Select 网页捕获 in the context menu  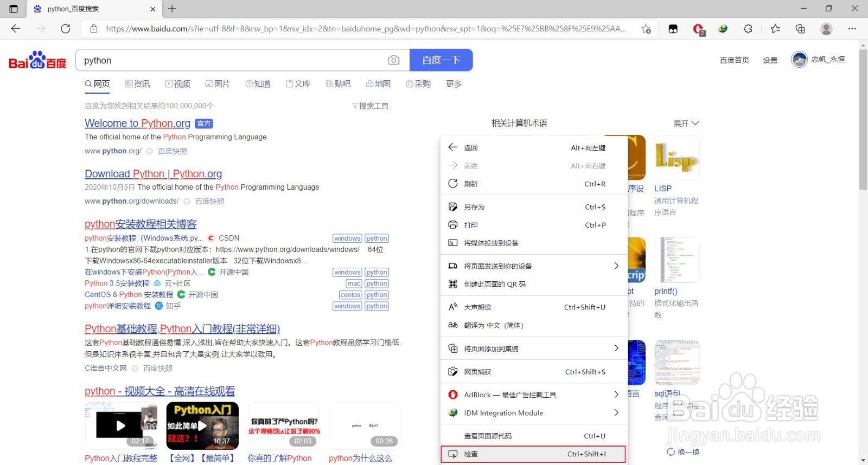tap(534, 372)
